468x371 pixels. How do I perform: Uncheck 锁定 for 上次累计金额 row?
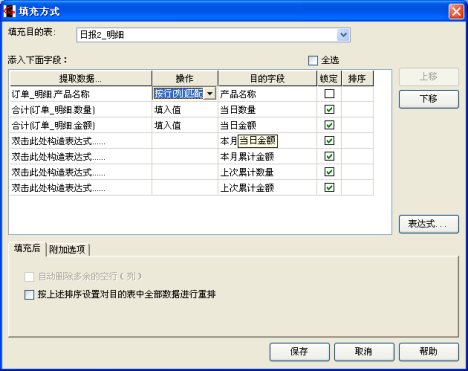click(329, 188)
